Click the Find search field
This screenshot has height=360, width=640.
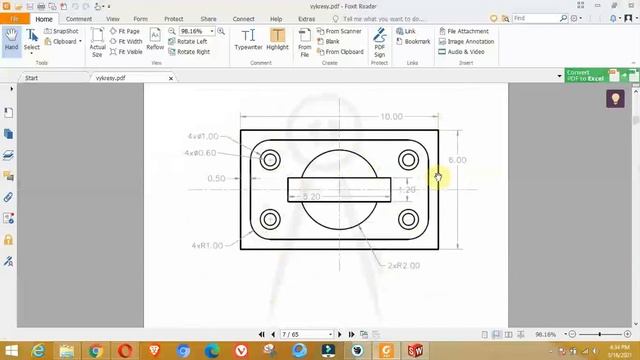536,18
